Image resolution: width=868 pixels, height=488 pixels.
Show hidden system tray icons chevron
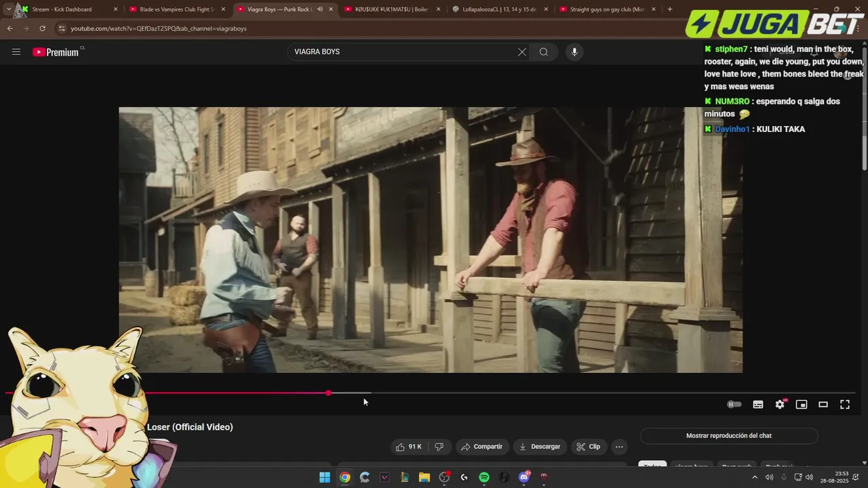(x=755, y=477)
